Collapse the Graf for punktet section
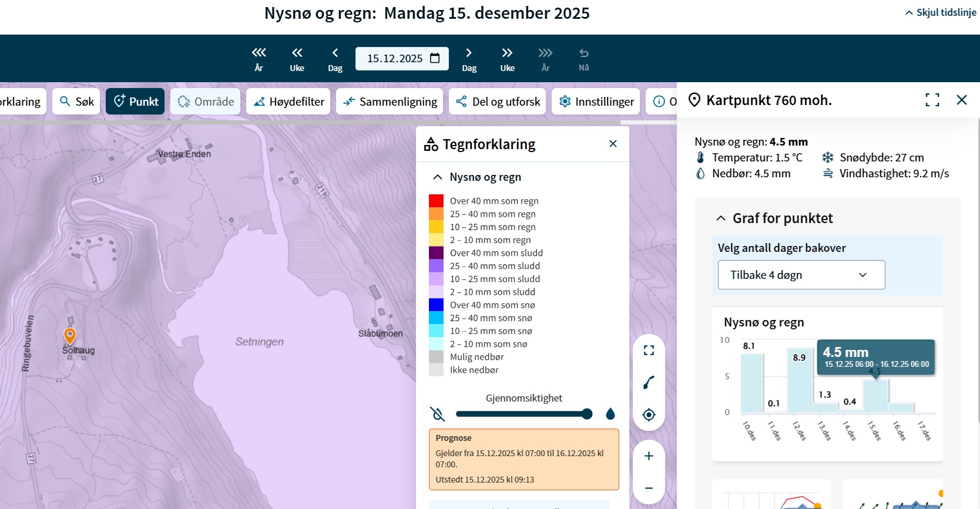The width and height of the screenshot is (980, 509). point(721,218)
